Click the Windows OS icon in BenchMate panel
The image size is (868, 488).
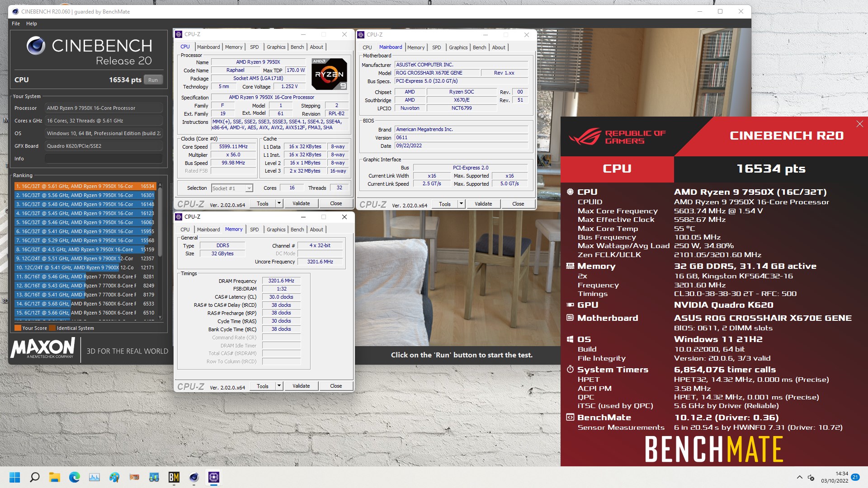[x=570, y=339]
